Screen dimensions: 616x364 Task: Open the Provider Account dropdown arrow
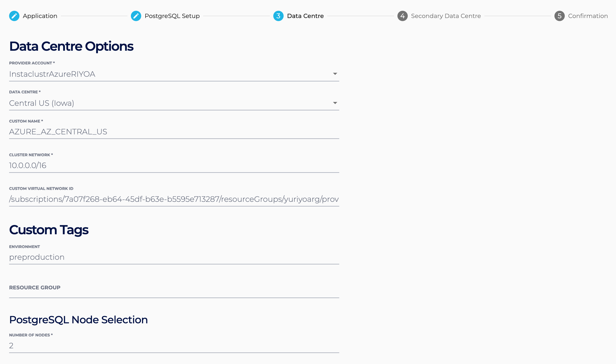pyautogui.click(x=335, y=74)
